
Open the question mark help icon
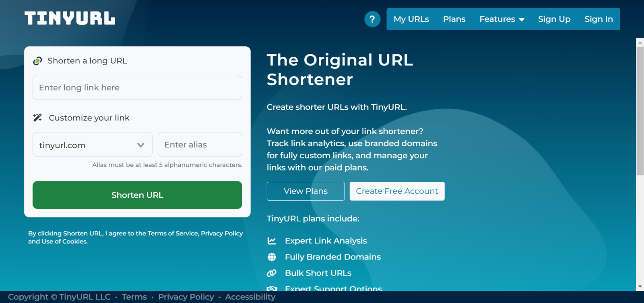pyautogui.click(x=372, y=19)
